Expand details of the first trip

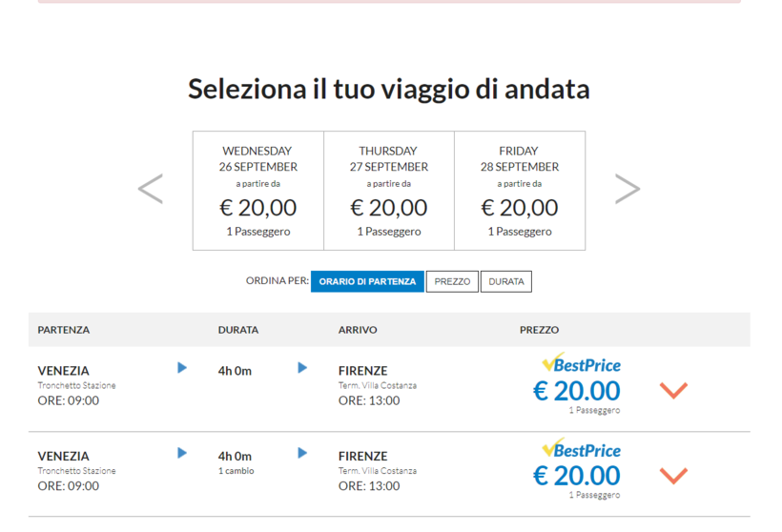673,390
